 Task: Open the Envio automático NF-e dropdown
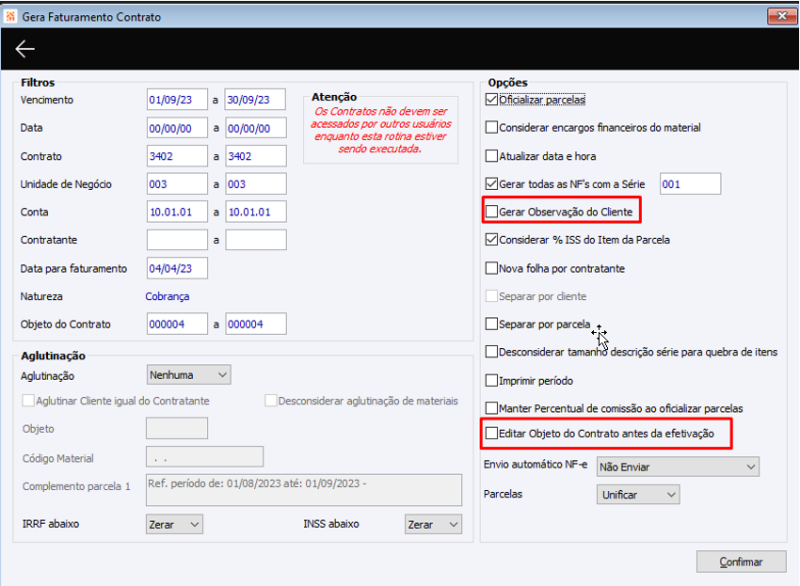tap(676, 466)
